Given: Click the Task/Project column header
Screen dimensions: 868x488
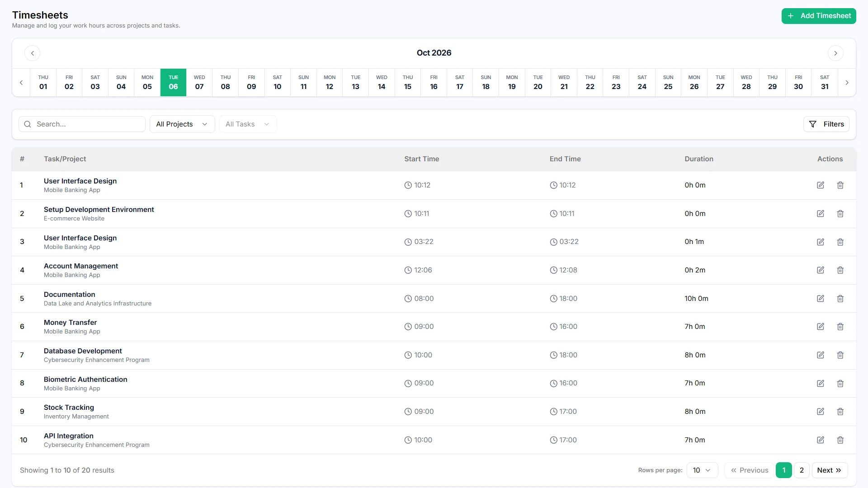Looking at the screenshot, I should (x=65, y=159).
